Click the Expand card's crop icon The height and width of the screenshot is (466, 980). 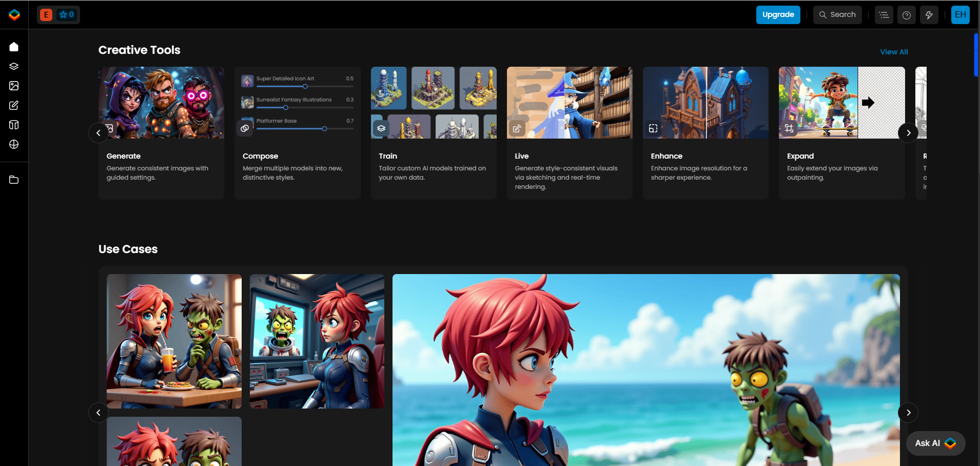[x=789, y=128]
